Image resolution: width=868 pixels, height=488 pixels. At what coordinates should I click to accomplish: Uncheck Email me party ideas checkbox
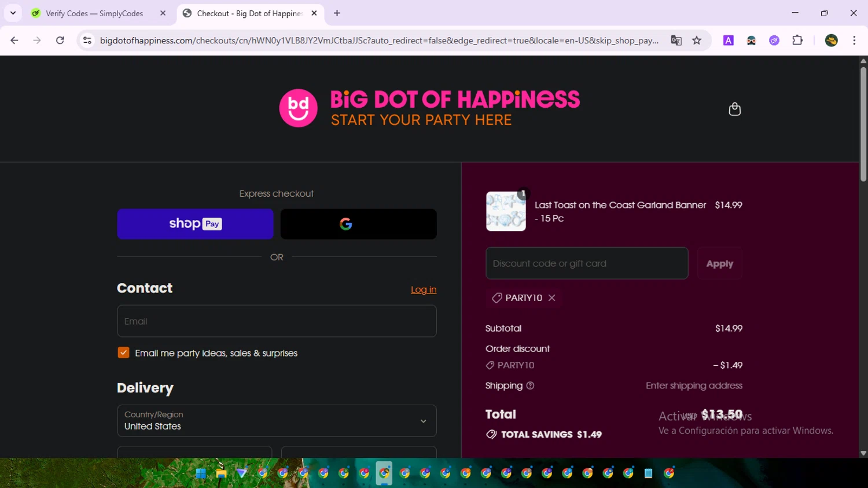click(x=123, y=353)
